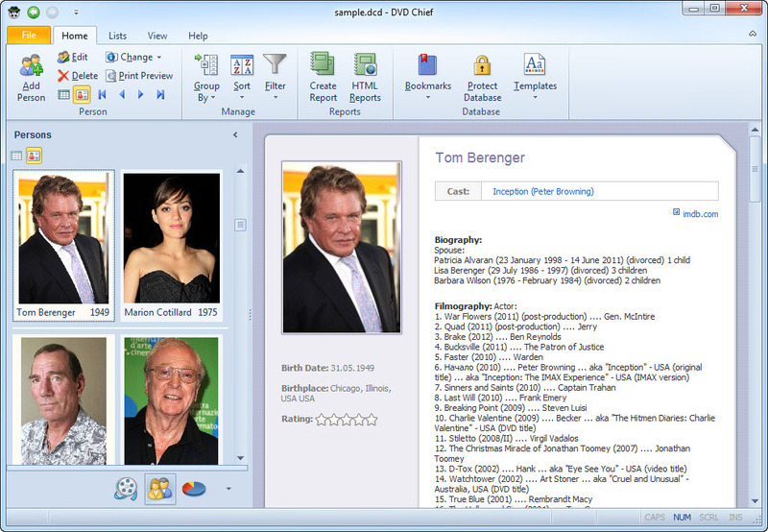Click the CAPS status bar indicator

(655, 518)
